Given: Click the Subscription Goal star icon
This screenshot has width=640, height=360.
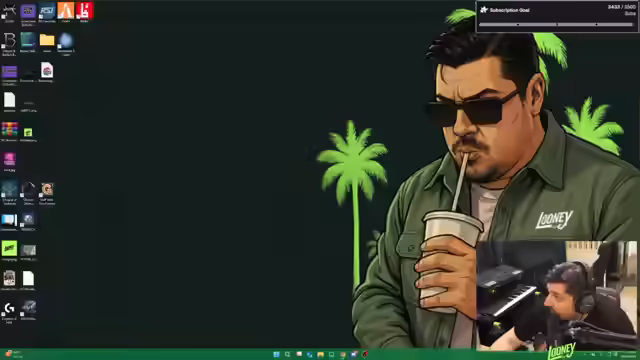Looking at the screenshot, I should click(x=484, y=10).
